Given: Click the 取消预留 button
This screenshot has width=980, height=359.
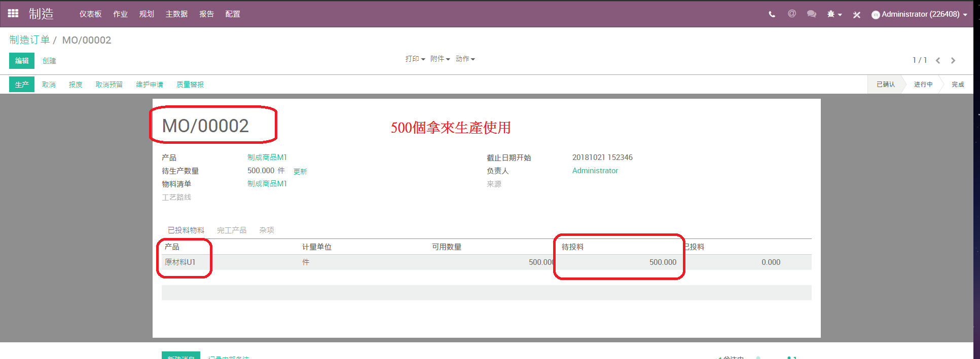Looking at the screenshot, I should pyautogui.click(x=109, y=85).
